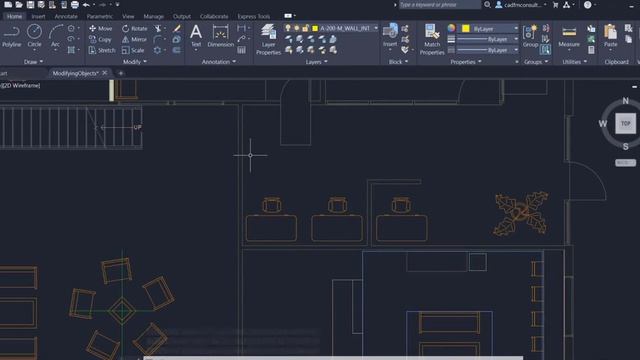Viewport: 640px width, 360px height.
Task: Open the Express Tools ribbon tab
Action: 253,16
